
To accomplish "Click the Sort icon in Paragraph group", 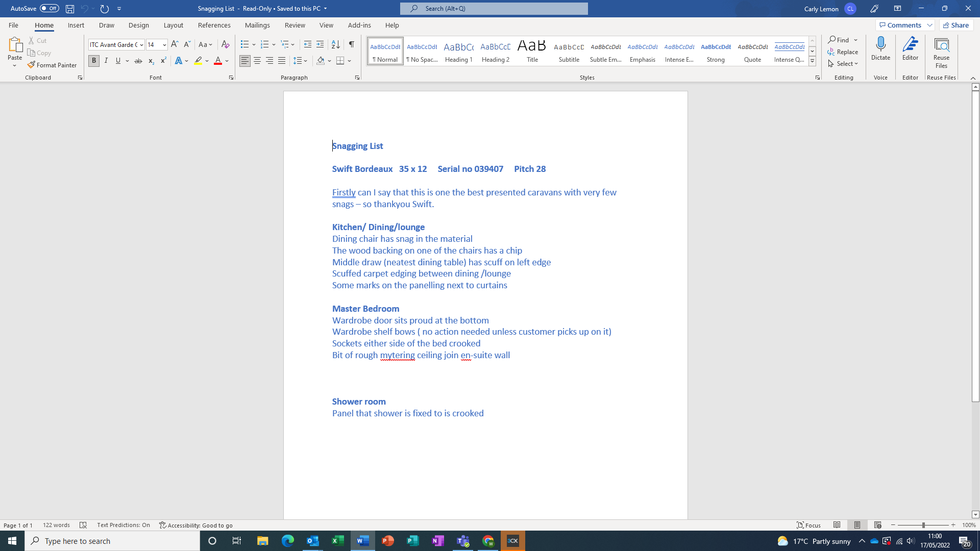I will tap(335, 44).
